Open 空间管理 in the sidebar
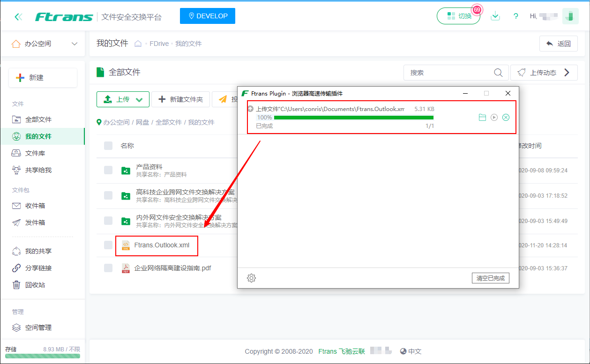This screenshot has width=590, height=364. coord(43,327)
